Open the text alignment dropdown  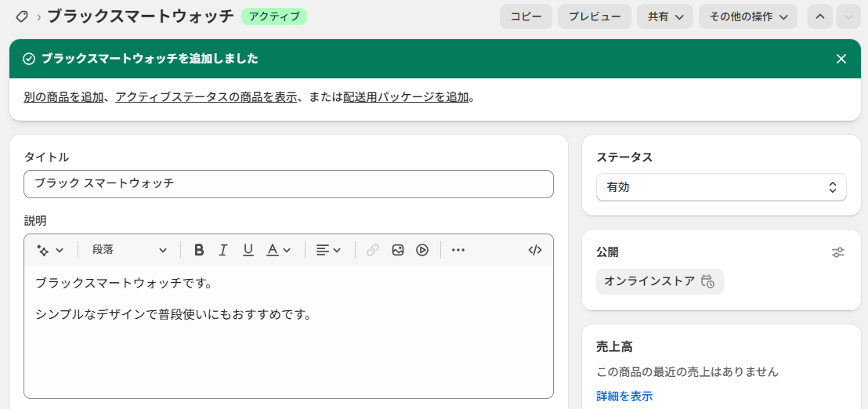point(328,250)
